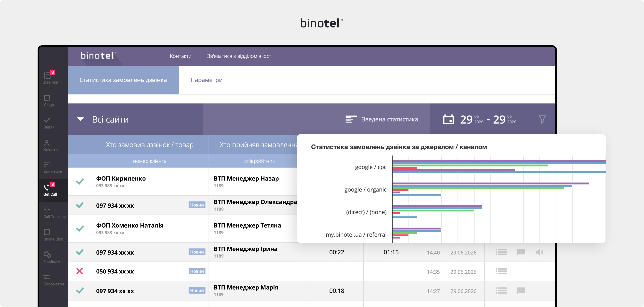
Task: Click the 01:15 duration cell
Action: click(x=391, y=252)
